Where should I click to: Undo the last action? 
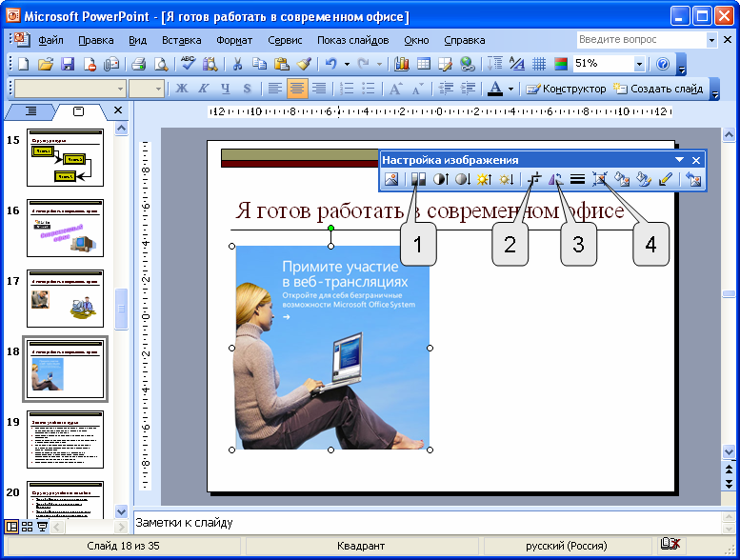click(331, 64)
